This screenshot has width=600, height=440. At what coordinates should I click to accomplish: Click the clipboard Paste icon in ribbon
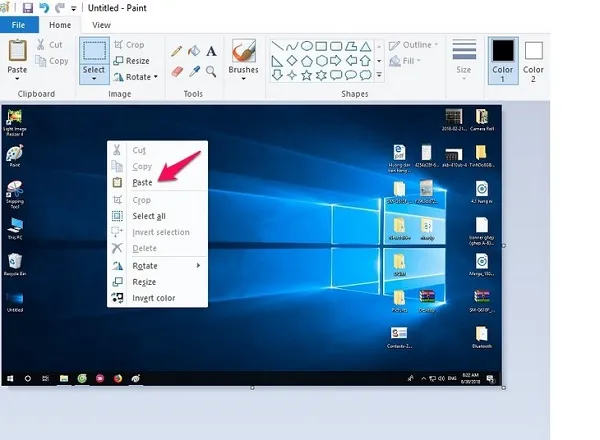17,50
